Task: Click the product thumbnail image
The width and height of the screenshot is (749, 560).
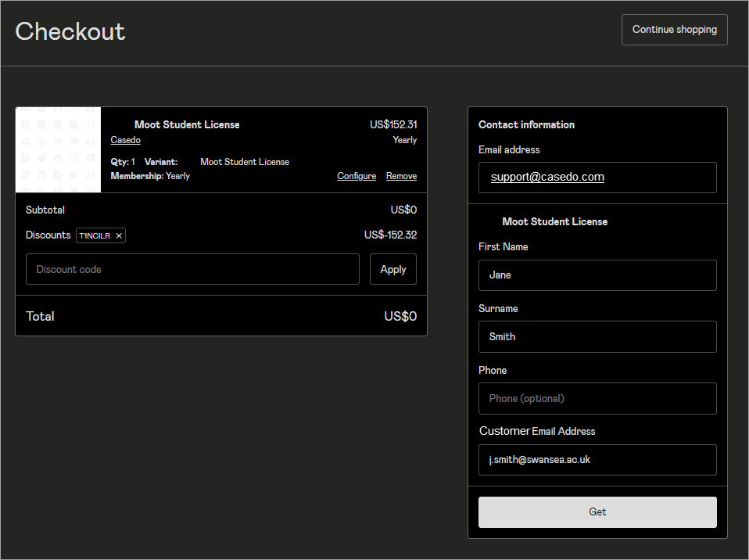Action: pos(59,149)
